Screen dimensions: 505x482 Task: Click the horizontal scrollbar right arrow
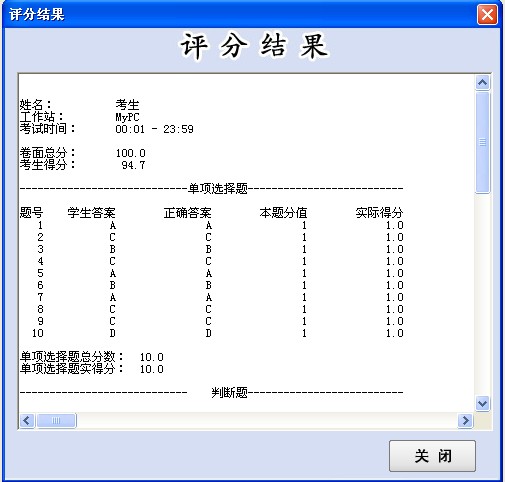coord(465,420)
